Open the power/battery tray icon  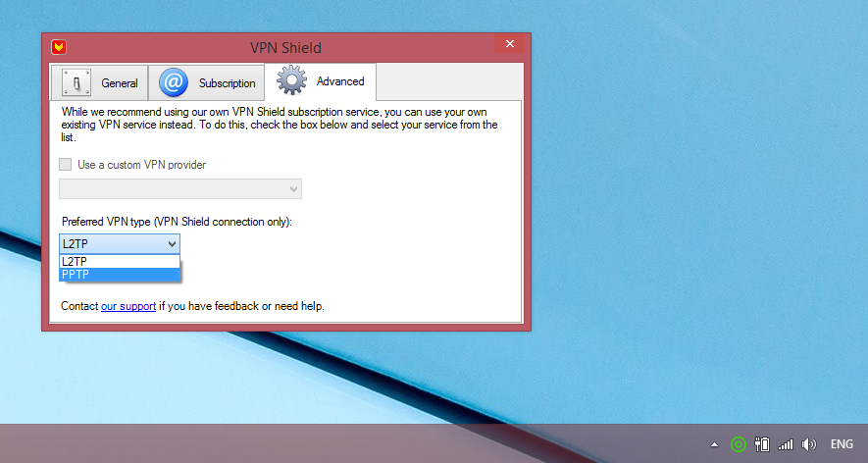coord(762,444)
